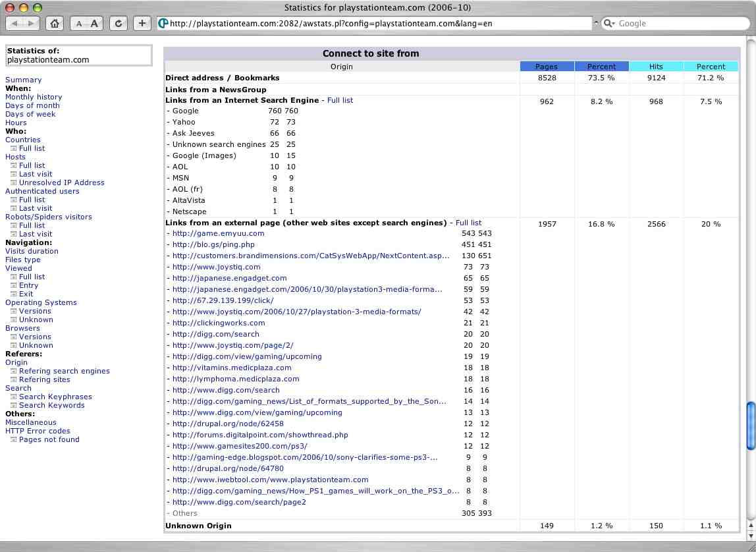The height and width of the screenshot is (552, 756).
Task: Click the Home toolbar icon
Action: [55, 23]
